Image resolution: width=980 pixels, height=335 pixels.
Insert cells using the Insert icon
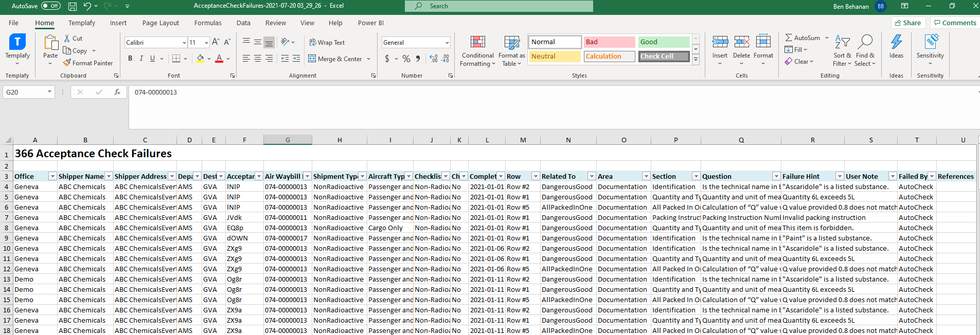click(x=720, y=42)
